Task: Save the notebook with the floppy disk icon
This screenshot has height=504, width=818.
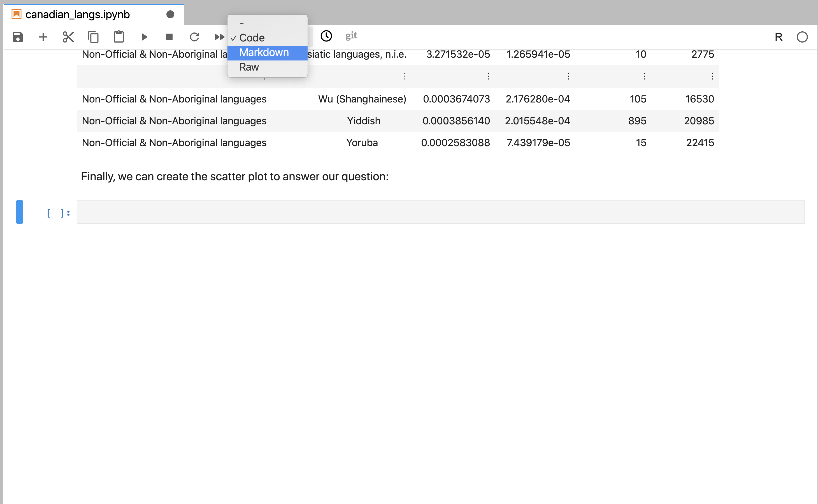Action: coord(18,37)
